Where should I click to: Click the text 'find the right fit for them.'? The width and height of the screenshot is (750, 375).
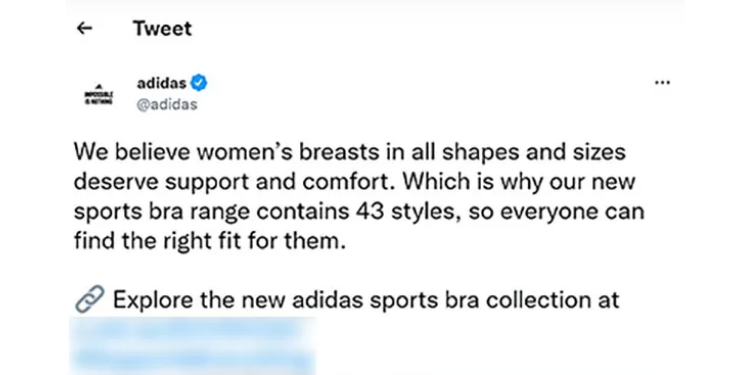pos(210,241)
